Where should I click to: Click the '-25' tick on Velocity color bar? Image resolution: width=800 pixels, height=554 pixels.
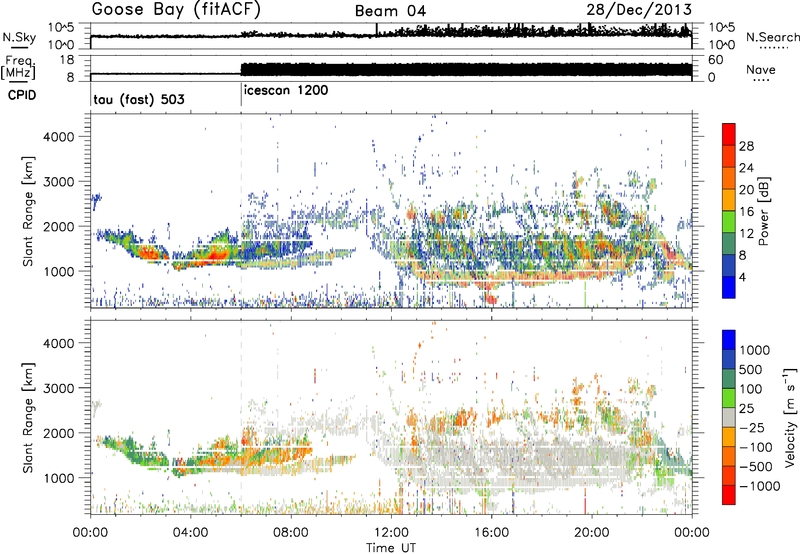[752, 428]
